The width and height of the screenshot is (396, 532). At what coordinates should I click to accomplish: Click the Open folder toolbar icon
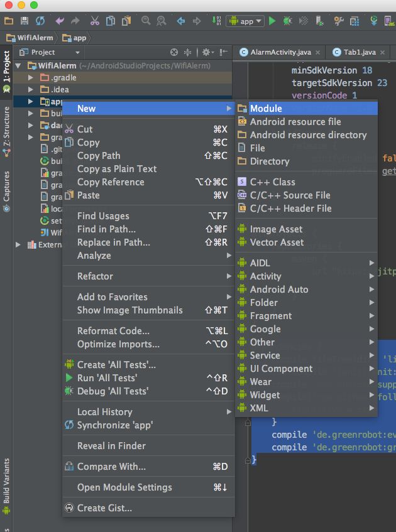[9, 21]
